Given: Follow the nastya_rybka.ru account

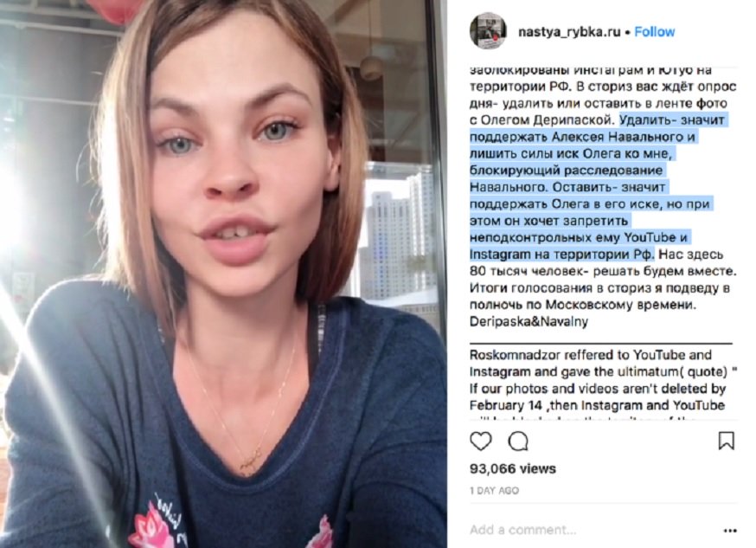Looking at the screenshot, I should pos(654,32).
